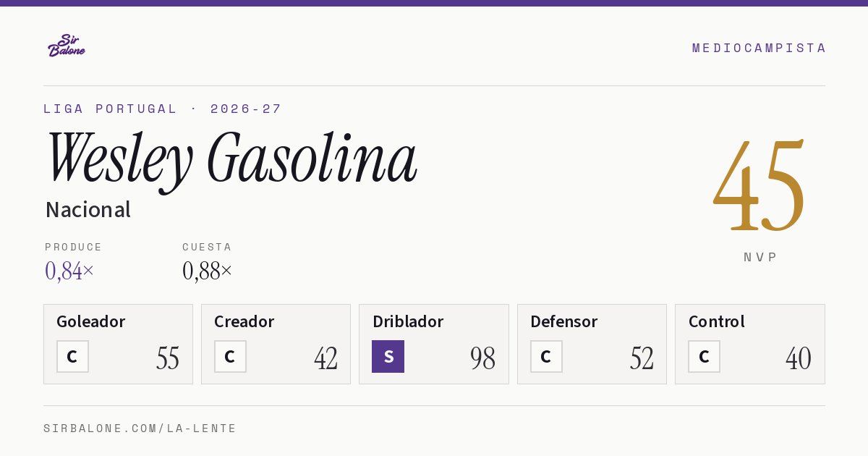
Task: Click the C badge in Creador card
Action: (x=230, y=356)
